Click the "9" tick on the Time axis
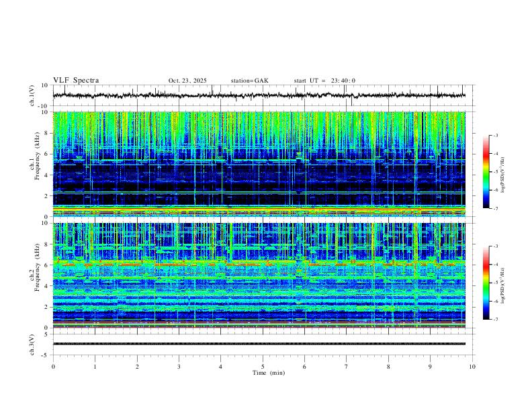 coord(430,367)
